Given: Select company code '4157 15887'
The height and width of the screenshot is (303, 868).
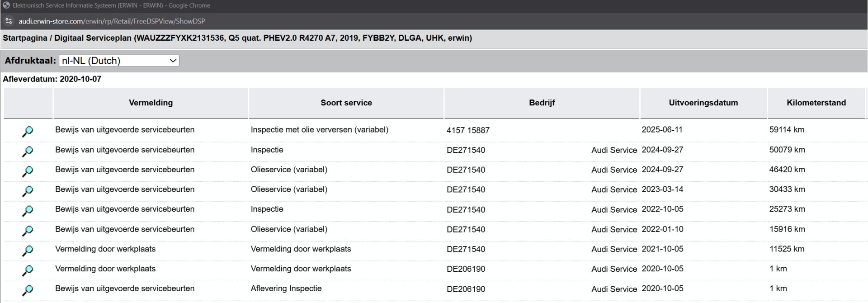Looking at the screenshot, I should [x=468, y=130].
